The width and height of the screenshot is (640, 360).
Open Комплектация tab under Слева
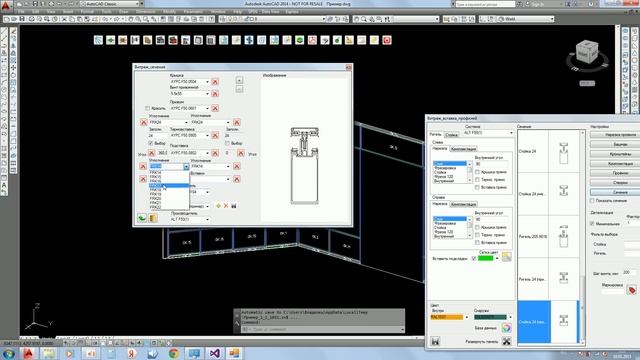[x=463, y=149]
